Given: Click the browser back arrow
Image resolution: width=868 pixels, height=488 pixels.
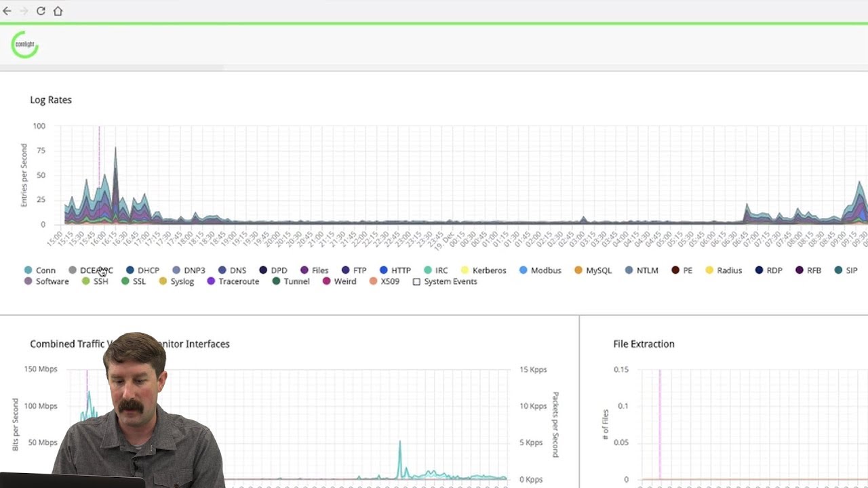Looking at the screenshot, I should 7,11.
